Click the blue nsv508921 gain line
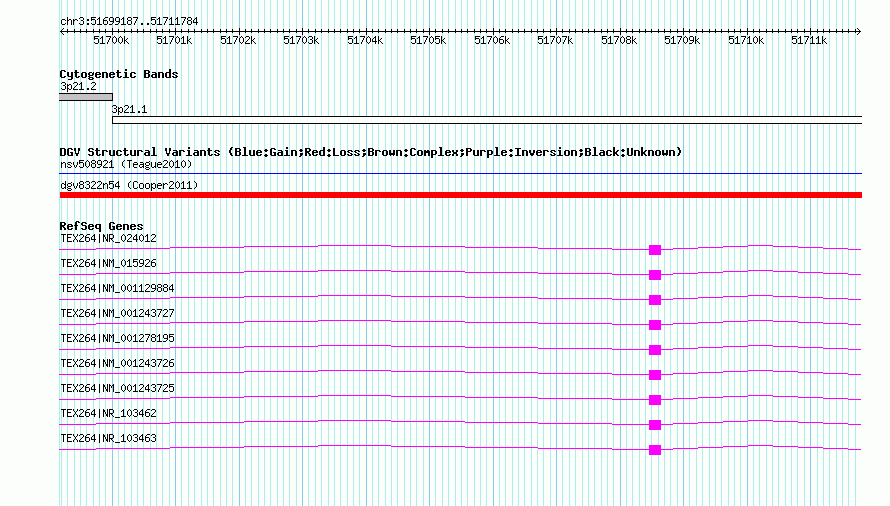890x506 pixels. 460,173
